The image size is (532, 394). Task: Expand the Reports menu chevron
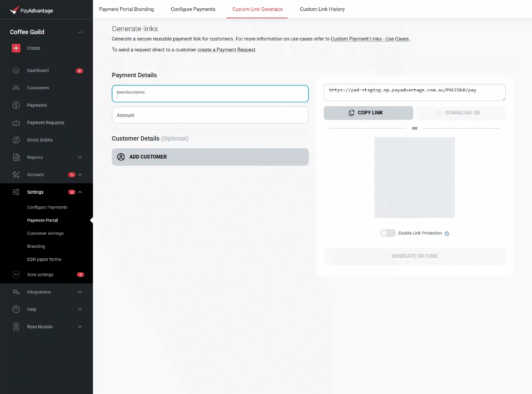coord(80,158)
